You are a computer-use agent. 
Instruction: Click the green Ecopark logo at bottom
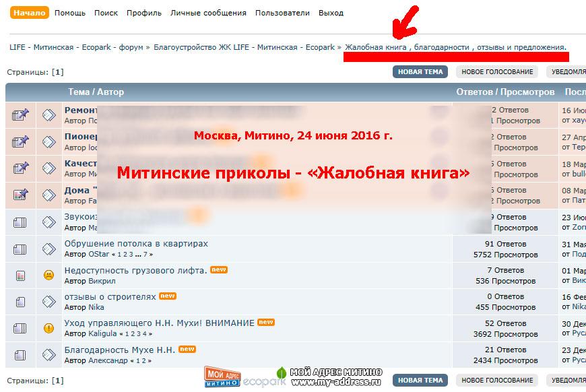[265, 379]
